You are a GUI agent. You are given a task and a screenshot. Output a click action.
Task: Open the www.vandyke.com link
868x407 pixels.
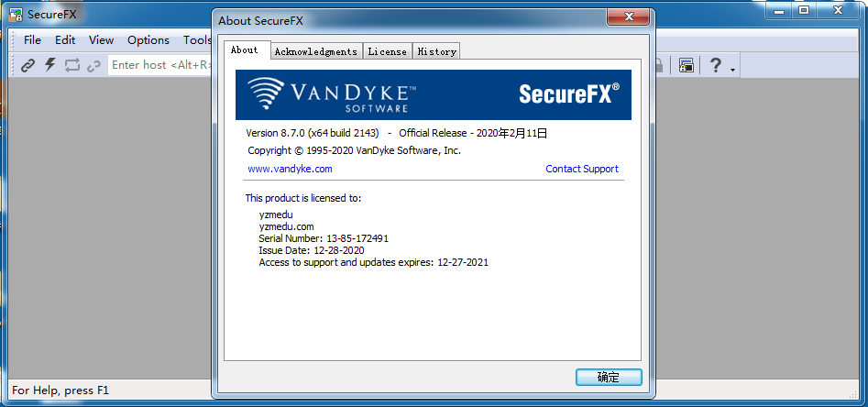click(290, 169)
